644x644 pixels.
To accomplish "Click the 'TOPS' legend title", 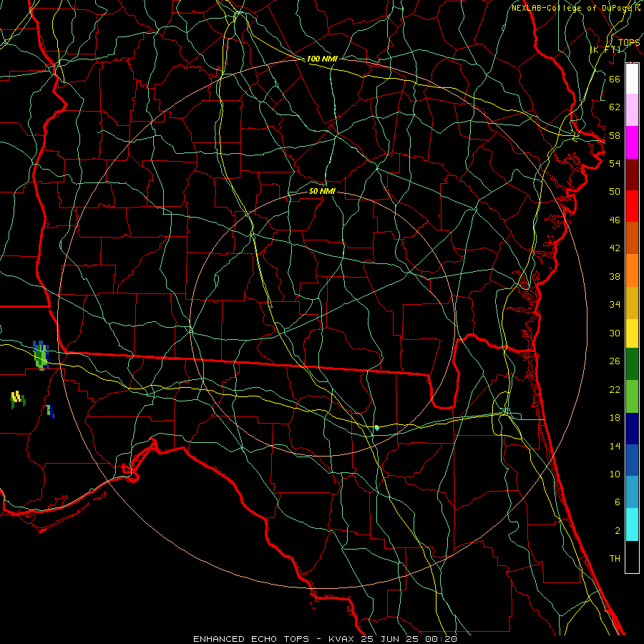I will (x=629, y=43).
